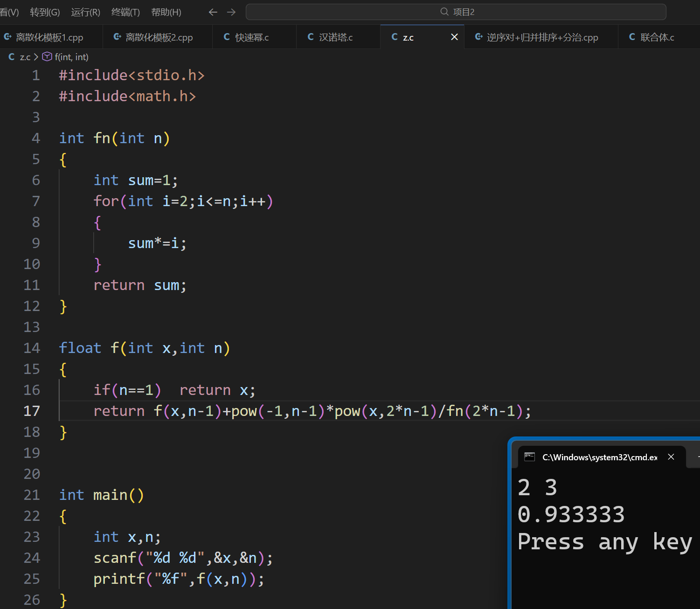Switch to the 离散化模板1.cpp tab
Screen dimensions: 700x609
tap(51, 37)
